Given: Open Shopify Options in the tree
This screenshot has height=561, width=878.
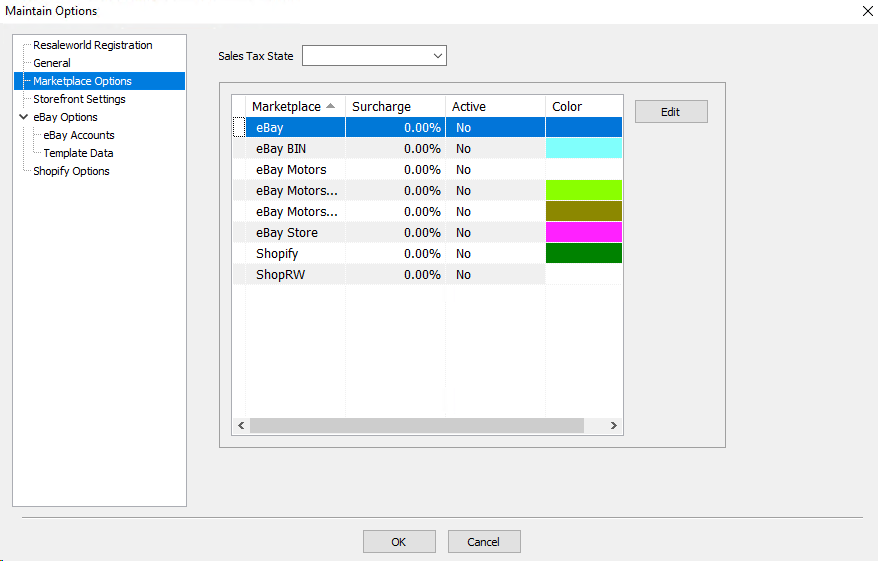Looking at the screenshot, I should pyautogui.click(x=71, y=171).
